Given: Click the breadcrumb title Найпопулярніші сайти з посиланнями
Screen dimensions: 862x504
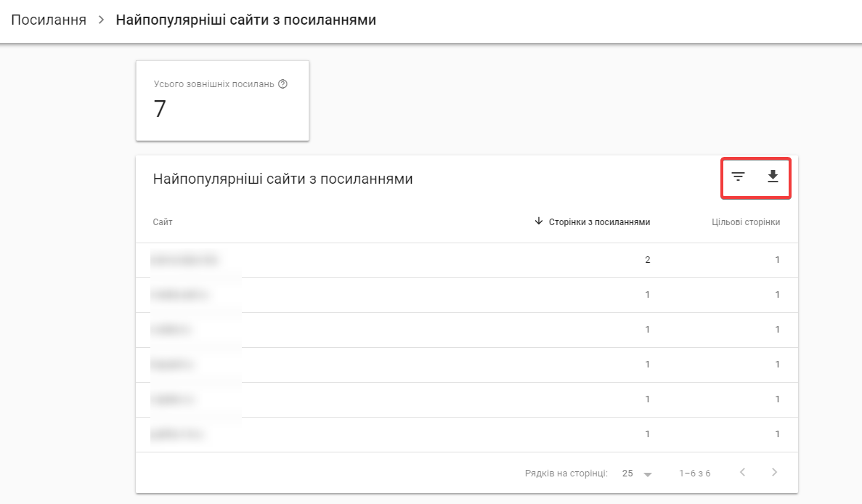Looking at the screenshot, I should click(245, 20).
